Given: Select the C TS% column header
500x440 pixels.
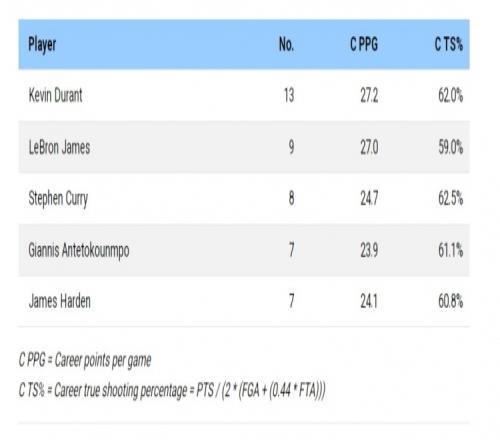Looking at the screenshot, I should [x=449, y=44].
